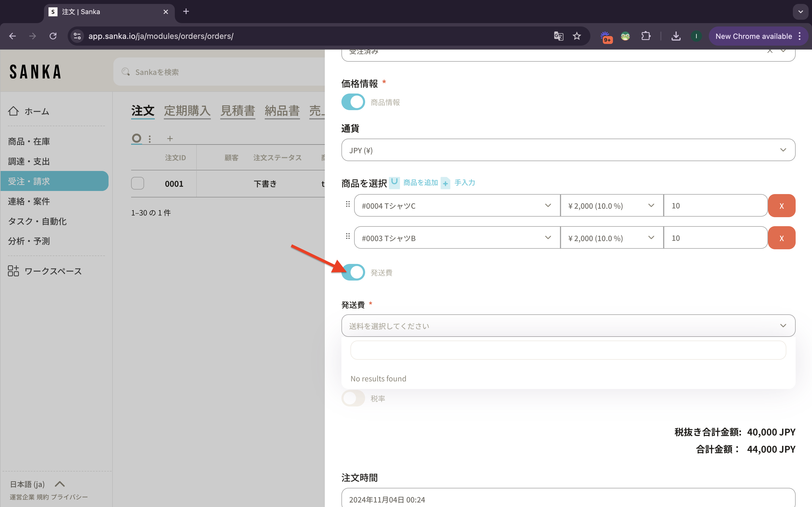
Task: Click the plus icon to add view
Action: [x=170, y=139]
